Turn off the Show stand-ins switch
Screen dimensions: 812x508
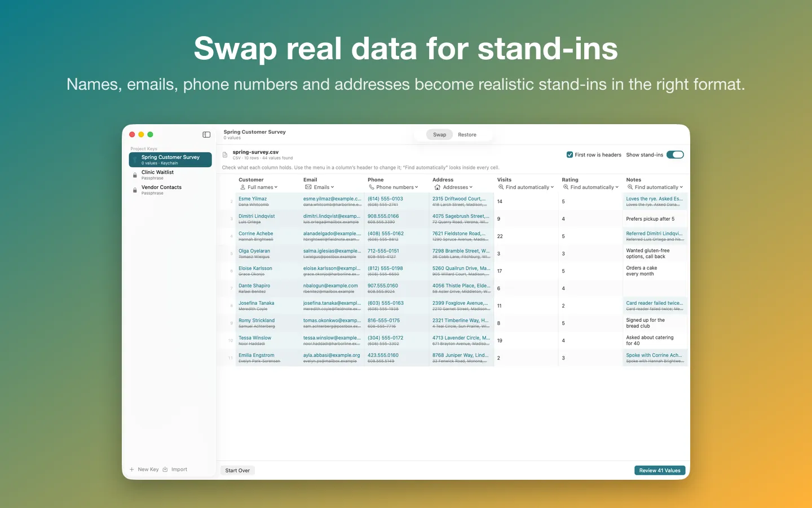[675, 155]
